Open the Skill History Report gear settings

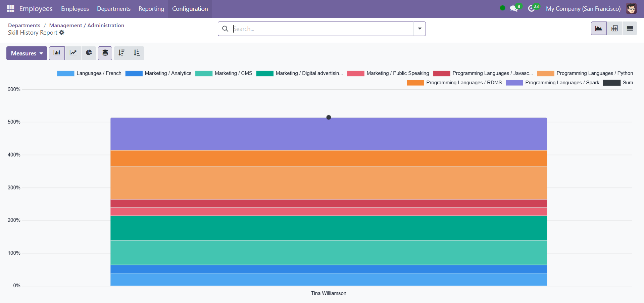point(62,33)
